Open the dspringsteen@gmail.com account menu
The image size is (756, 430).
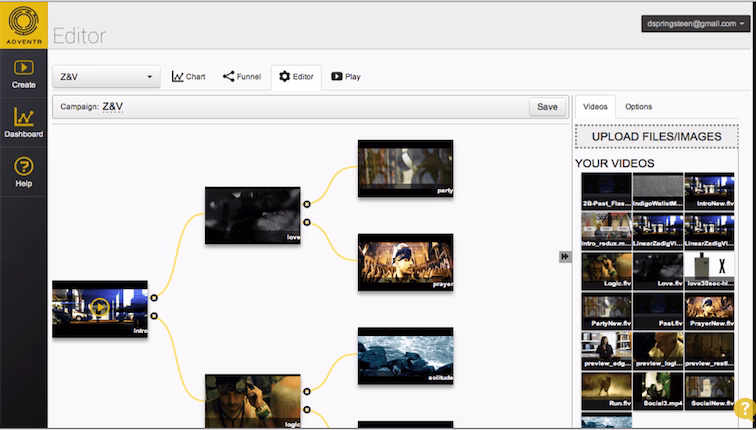point(695,24)
